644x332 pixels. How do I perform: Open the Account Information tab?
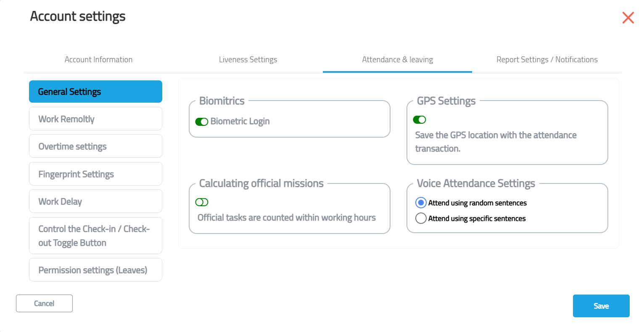[x=98, y=60]
